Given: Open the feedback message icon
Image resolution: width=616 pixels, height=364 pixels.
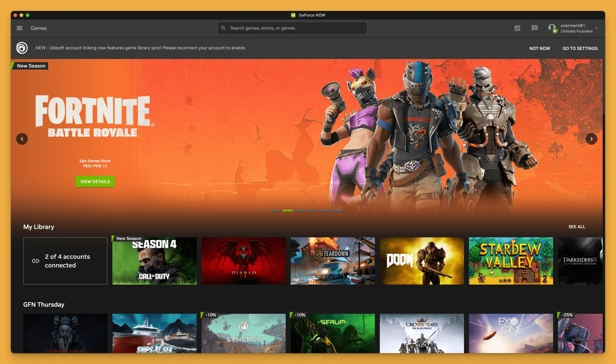Looking at the screenshot, I should 534,28.
